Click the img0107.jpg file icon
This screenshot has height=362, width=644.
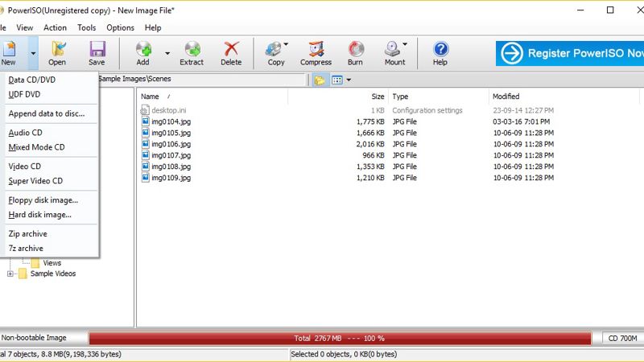click(145, 154)
